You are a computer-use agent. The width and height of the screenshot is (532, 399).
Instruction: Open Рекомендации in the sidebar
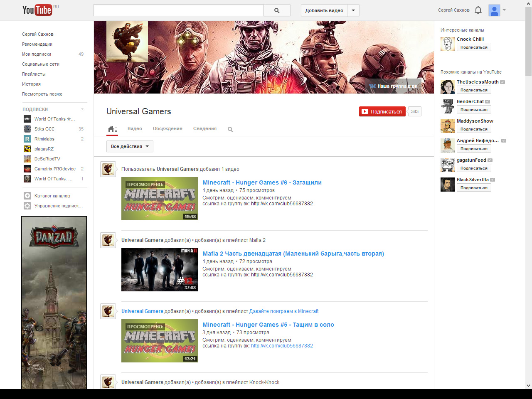coord(37,44)
